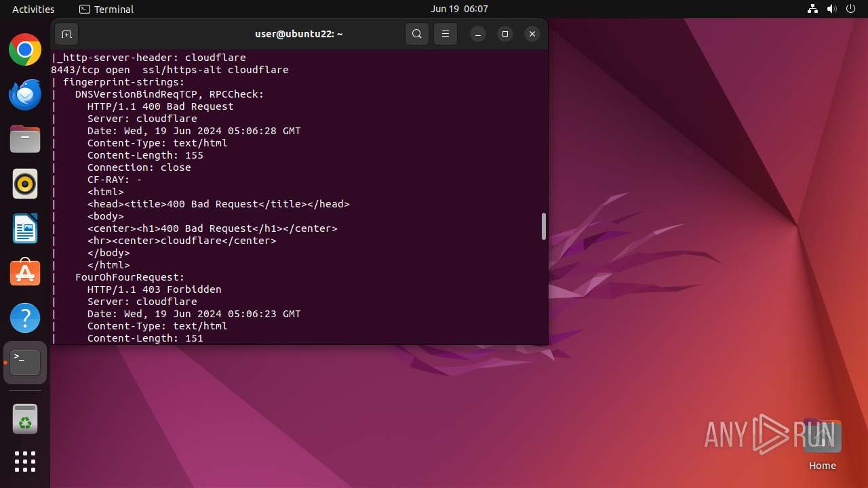868x488 pixels.
Task: Click the 'fingerprint-strings:' line
Action: (x=123, y=82)
